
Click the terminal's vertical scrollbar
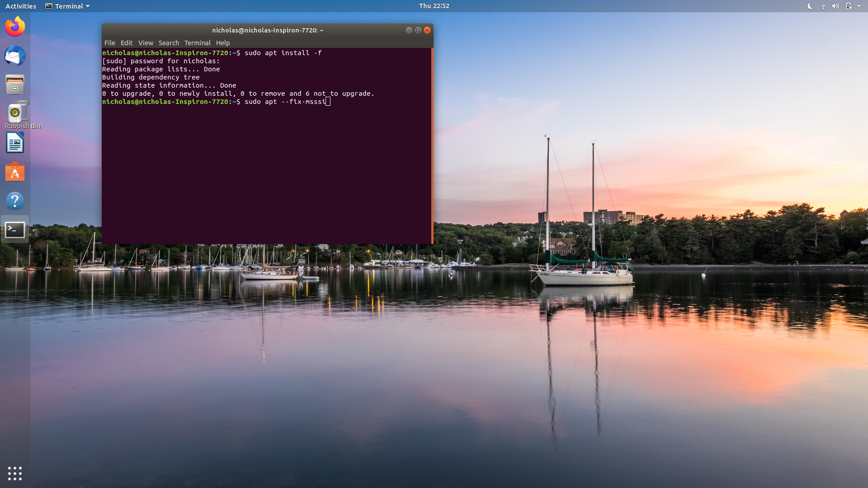pos(432,145)
